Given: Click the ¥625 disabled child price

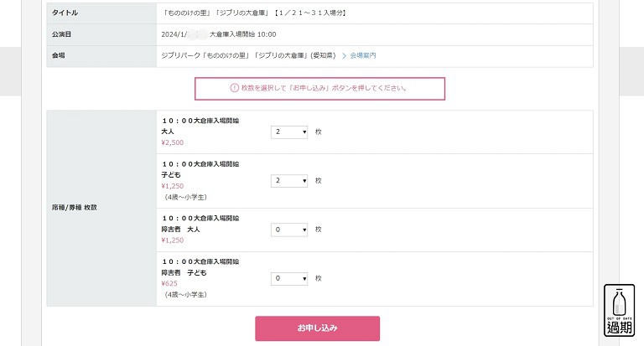Looking at the screenshot, I should (169, 283).
